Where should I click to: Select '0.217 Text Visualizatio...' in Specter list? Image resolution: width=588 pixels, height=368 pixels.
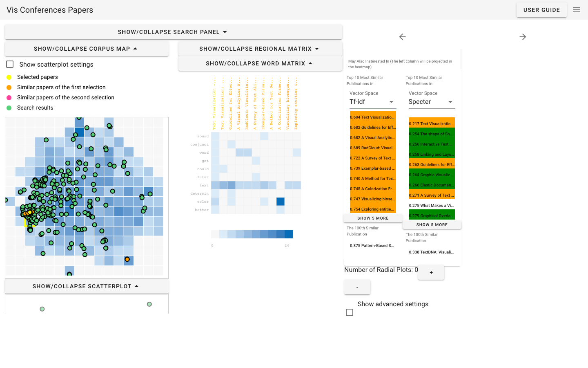(x=432, y=124)
